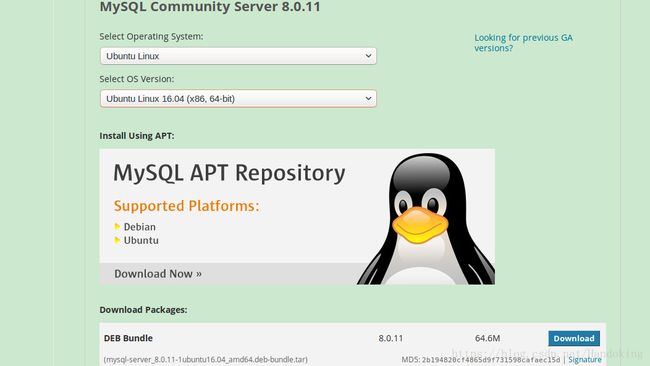Click the 64.6M file size value
This screenshot has width=650, height=366.
tap(488, 338)
